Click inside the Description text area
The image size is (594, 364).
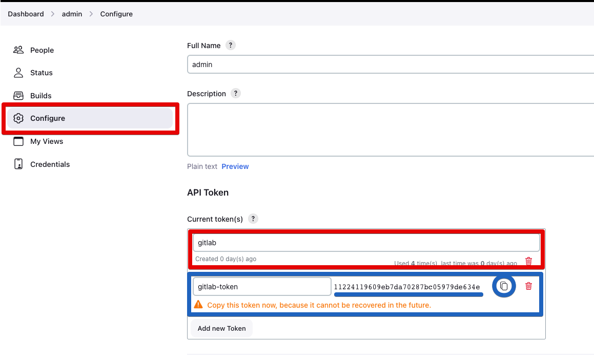coord(390,130)
